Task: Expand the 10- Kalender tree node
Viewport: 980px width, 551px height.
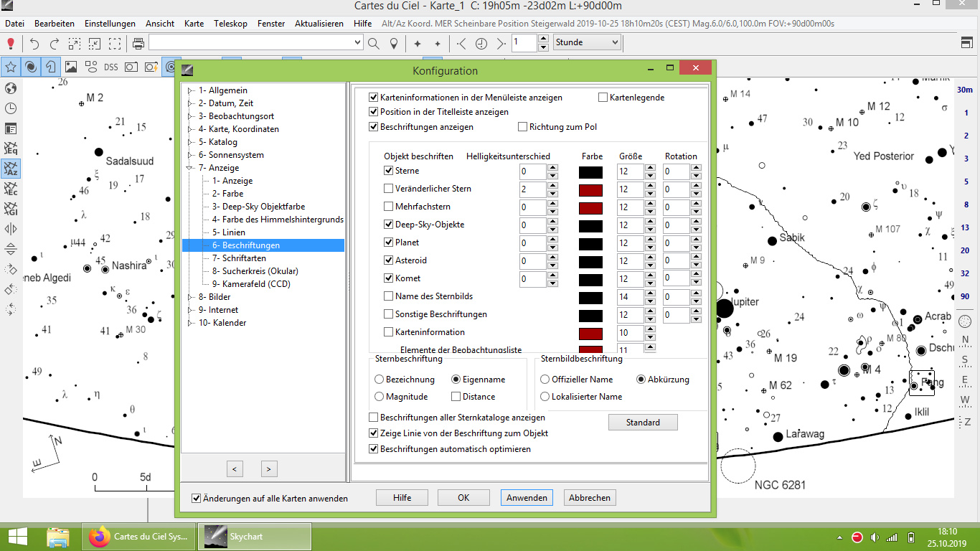Action: click(x=190, y=323)
